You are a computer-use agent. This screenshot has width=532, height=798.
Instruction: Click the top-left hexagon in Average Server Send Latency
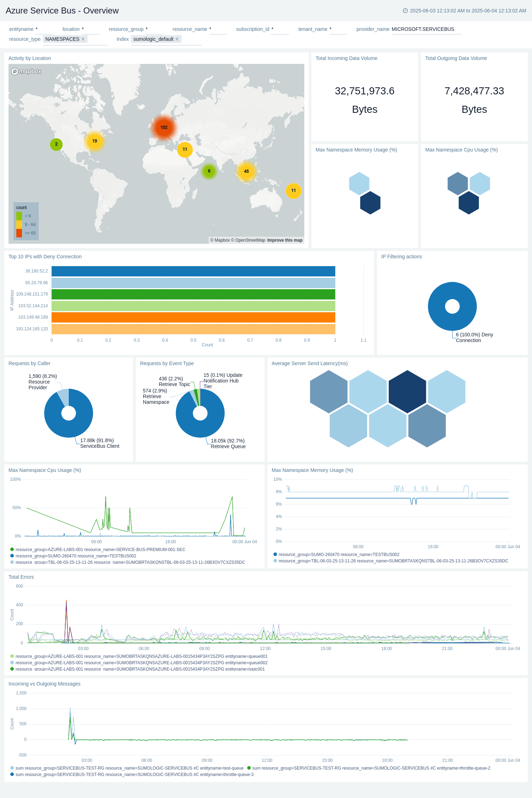tap(329, 392)
